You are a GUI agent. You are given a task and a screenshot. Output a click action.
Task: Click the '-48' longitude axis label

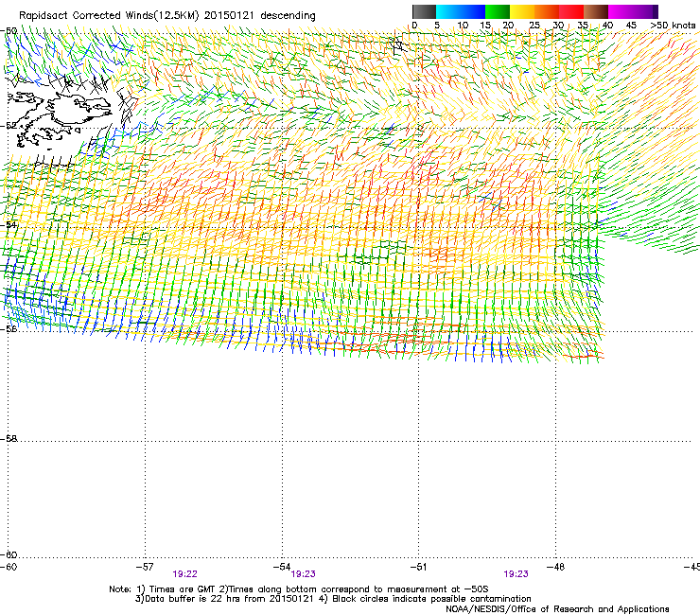click(x=555, y=567)
